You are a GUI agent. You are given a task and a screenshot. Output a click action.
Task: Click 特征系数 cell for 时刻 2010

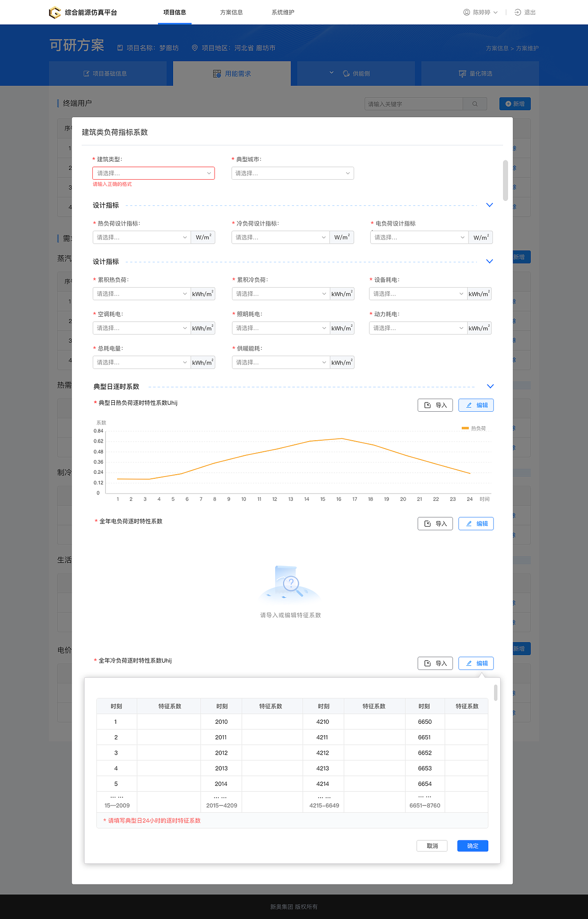click(x=272, y=722)
